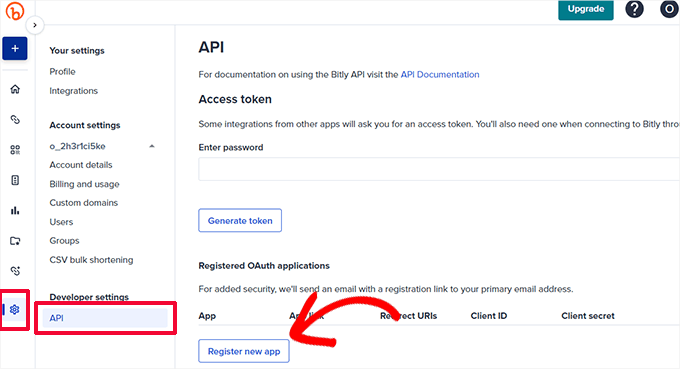The image size is (680, 369).
Task: Focus the Enter password field
Action: [439, 169]
